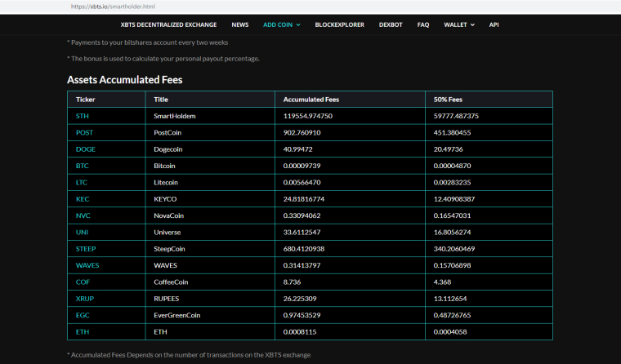Open the DEXBOT menu item

[391, 24]
